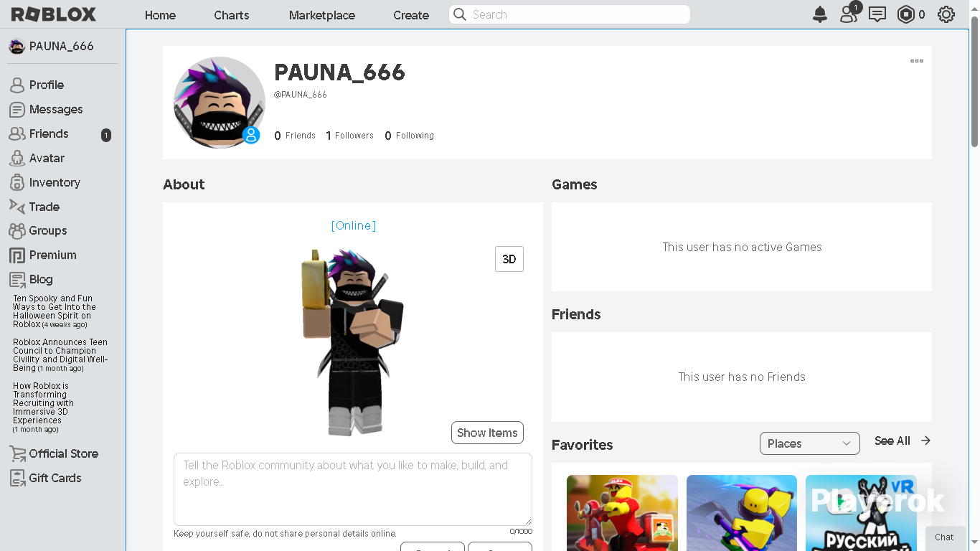Click the sidebar PAUNA_666 avatar icon
Viewport: 980px width, 551px height.
[x=17, y=47]
